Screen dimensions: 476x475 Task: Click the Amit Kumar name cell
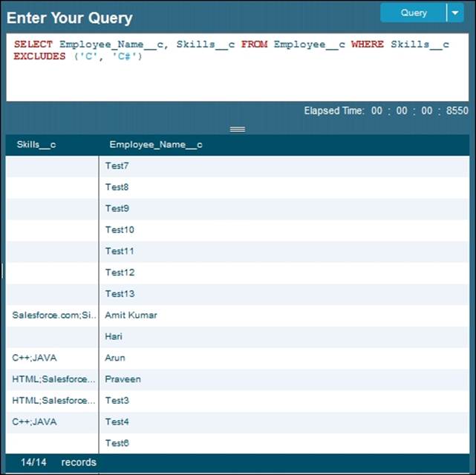131,315
